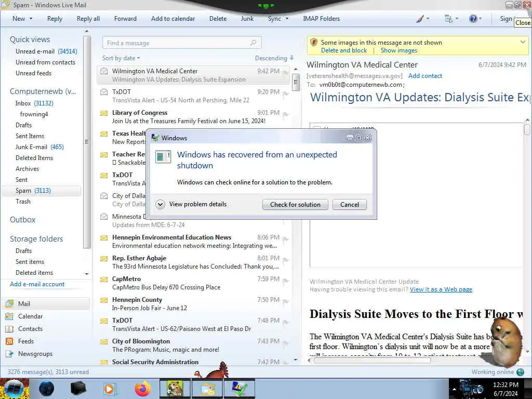Click the blue Help question mark icon

473,19
